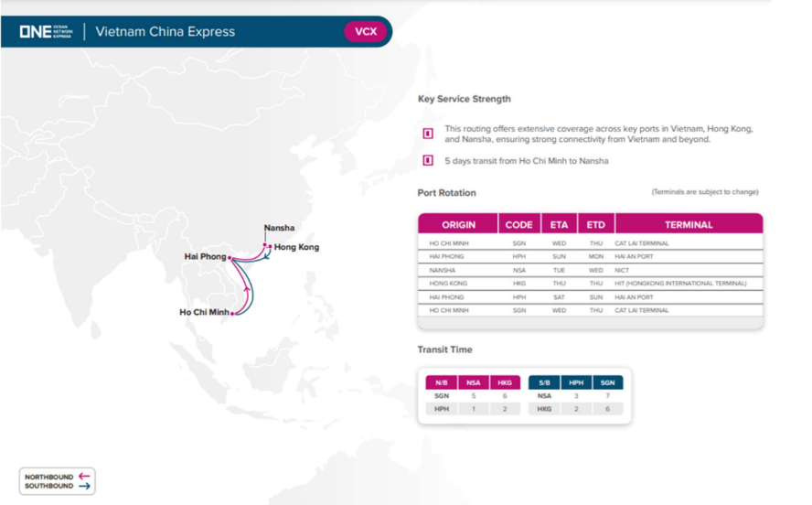This screenshot has height=505, width=812.
Task: Click the Key Service Strength heading
Action: (x=464, y=99)
